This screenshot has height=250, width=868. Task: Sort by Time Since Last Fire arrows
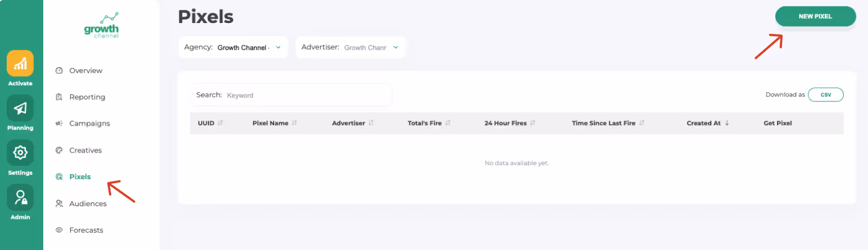[x=642, y=123]
